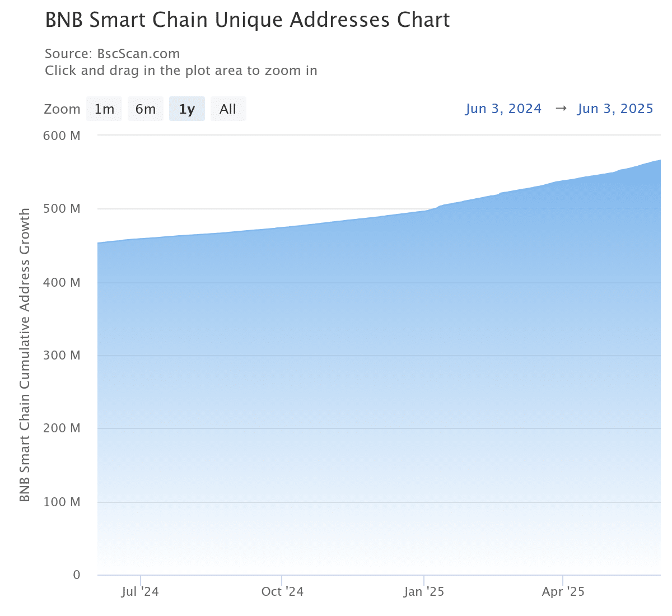Edit the end date Jun 3, 2025
Image resolution: width=672 pixels, height=616 pixels.
(x=615, y=109)
